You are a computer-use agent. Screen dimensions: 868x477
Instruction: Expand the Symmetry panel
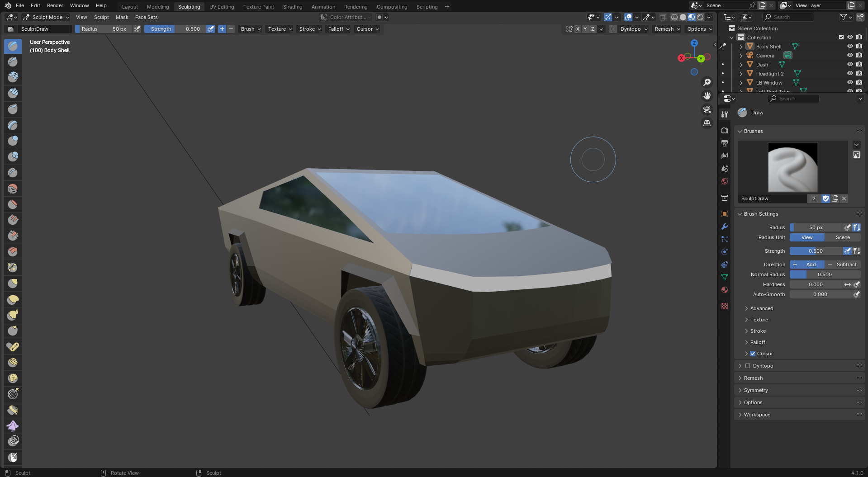tap(756, 390)
